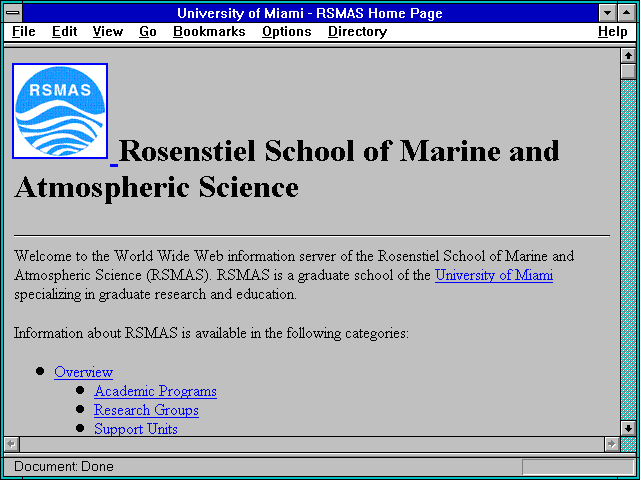Open the Academic Programs link

[155, 391]
